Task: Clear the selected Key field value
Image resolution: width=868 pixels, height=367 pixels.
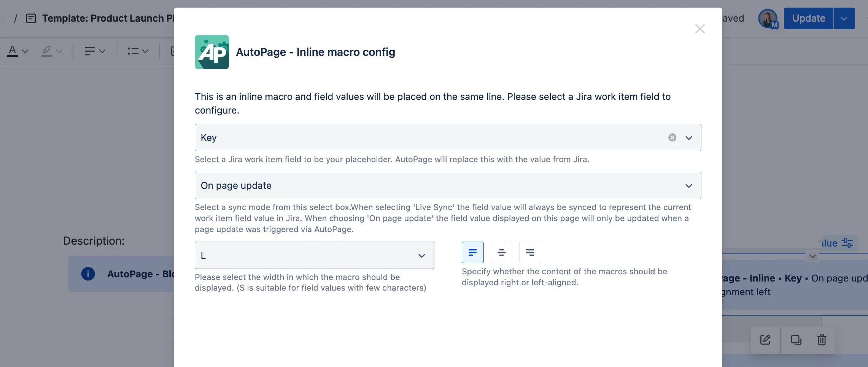Action: tap(672, 138)
